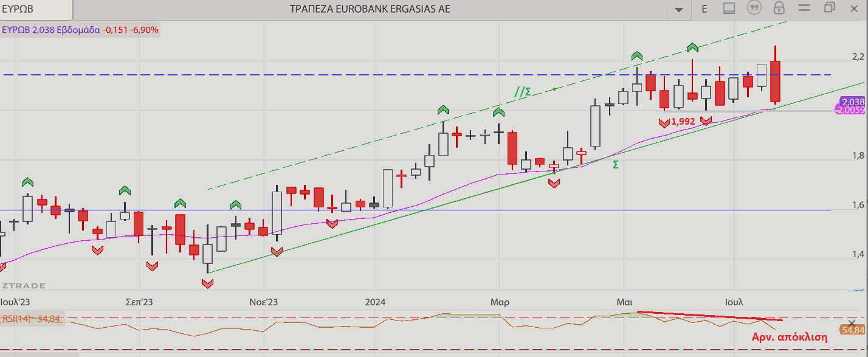Click the ΤΡΑΠΕΖΑ EUROBANK ERGASIAS AE title

tap(371, 9)
